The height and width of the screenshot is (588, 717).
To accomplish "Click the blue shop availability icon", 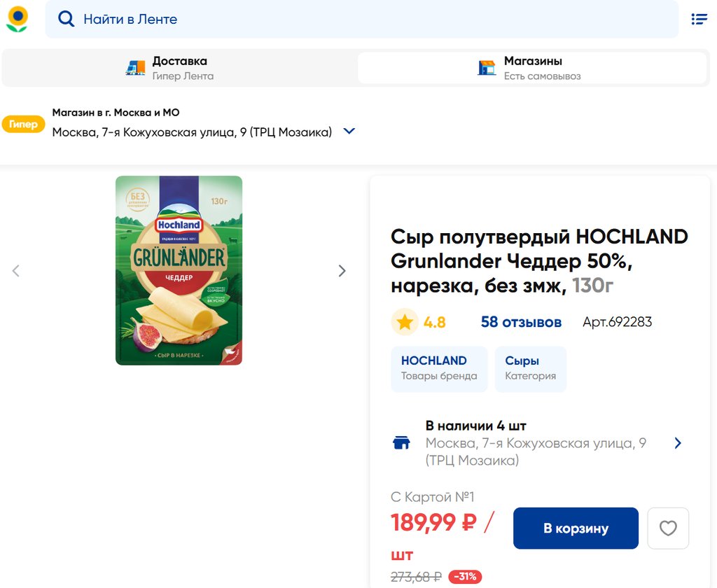I will coord(401,443).
